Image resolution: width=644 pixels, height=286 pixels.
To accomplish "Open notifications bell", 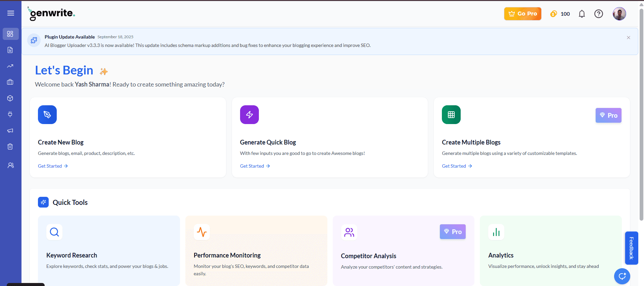I will (582, 14).
